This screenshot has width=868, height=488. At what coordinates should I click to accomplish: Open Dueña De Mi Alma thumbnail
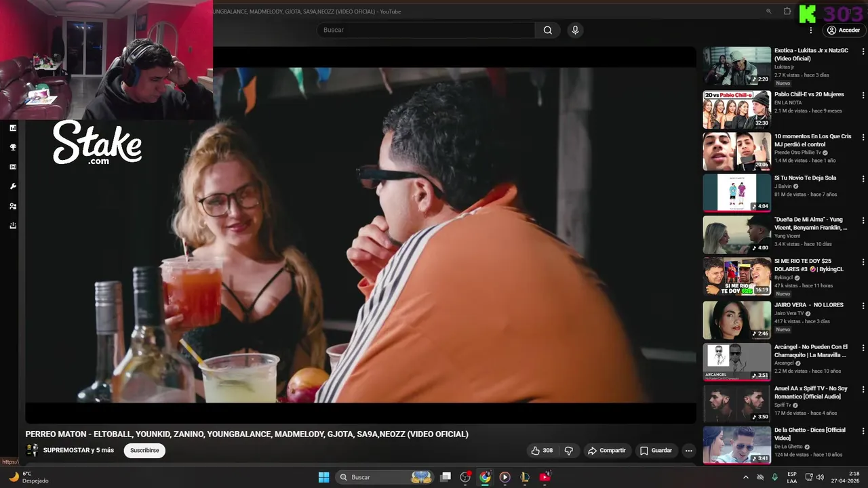(736, 235)
